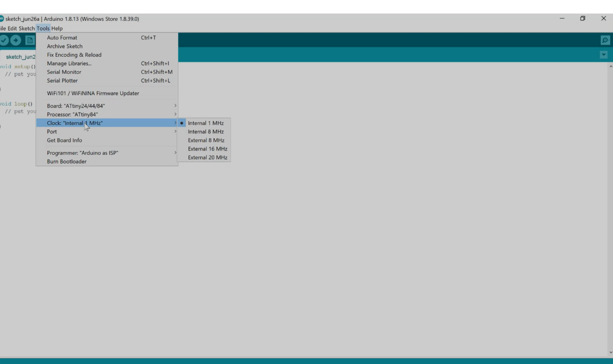Expand the Processor ATtiny84 submenu
This screenshot has height=364, width=613.
click(72, 114)
